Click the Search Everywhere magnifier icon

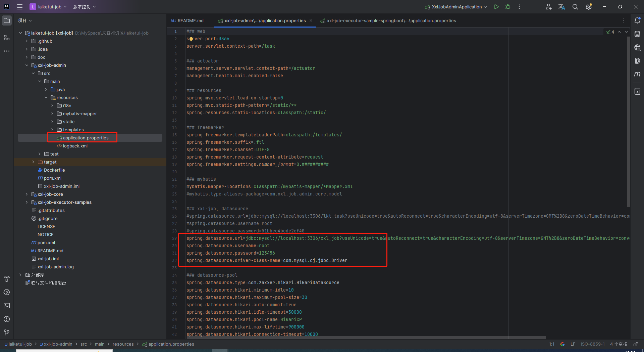(575, 7)
